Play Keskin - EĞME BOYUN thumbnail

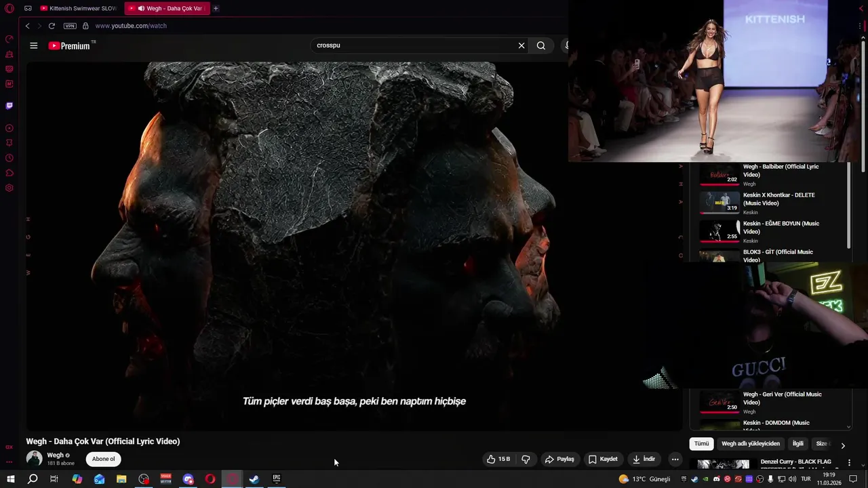(x=719, y=231)
